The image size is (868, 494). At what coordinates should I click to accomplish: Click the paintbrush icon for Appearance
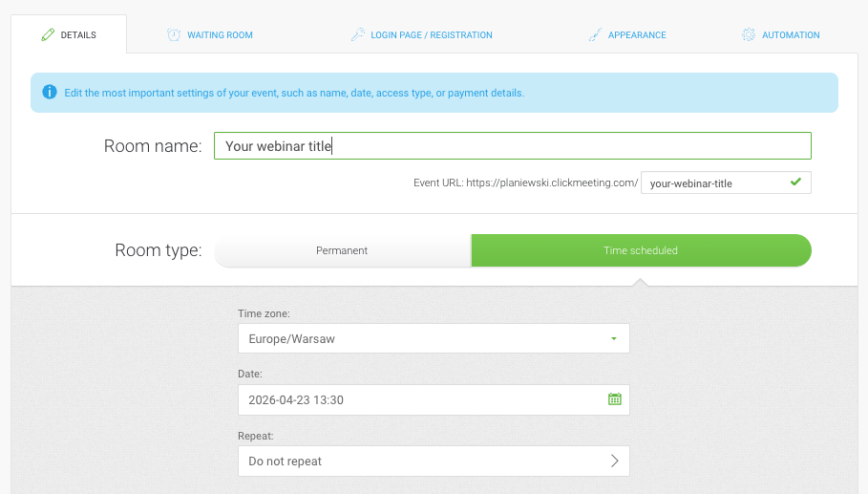[x=595, y=35]
